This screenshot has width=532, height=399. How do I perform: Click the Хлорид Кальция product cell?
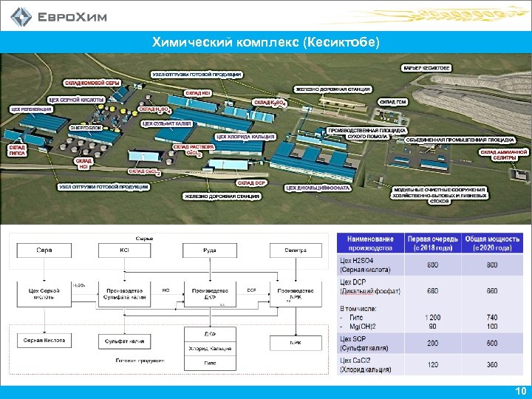[x=210, y=349]
